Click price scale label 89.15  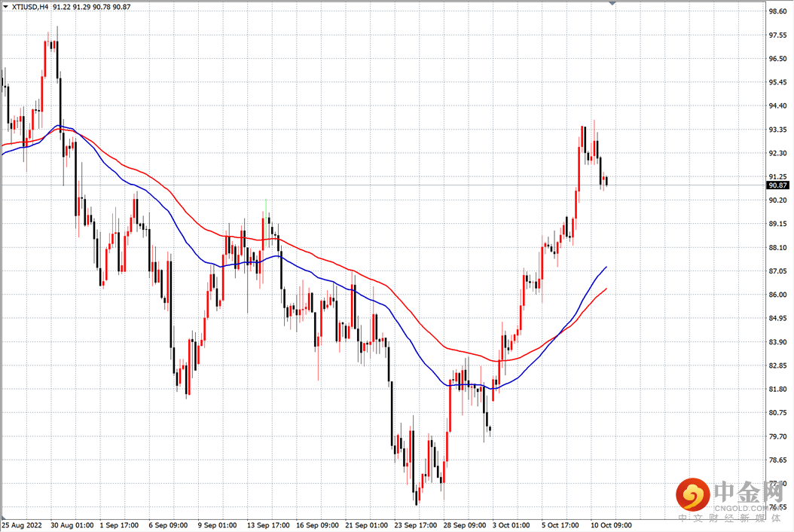click(777, 224)
